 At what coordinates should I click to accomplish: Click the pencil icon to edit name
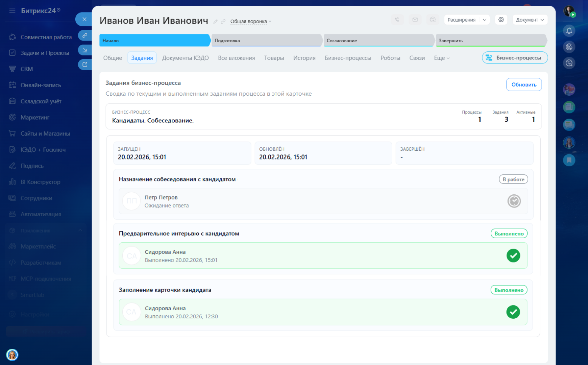coord(215,22)
